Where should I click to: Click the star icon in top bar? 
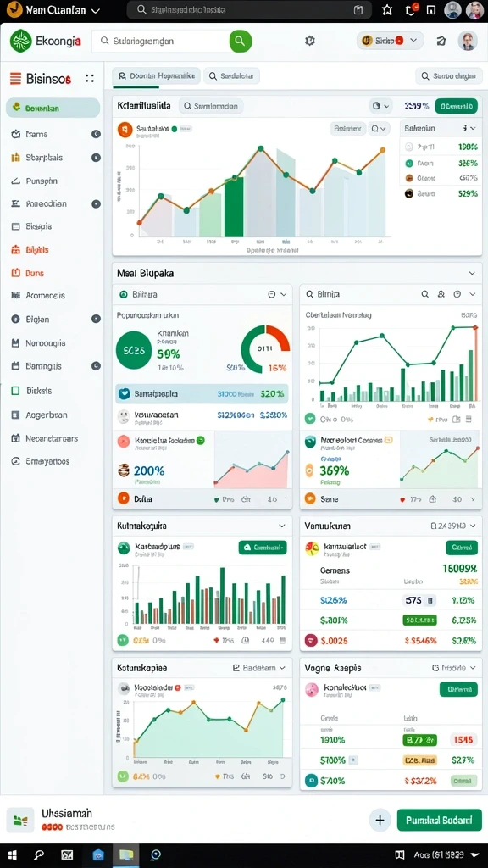point(387,10)
